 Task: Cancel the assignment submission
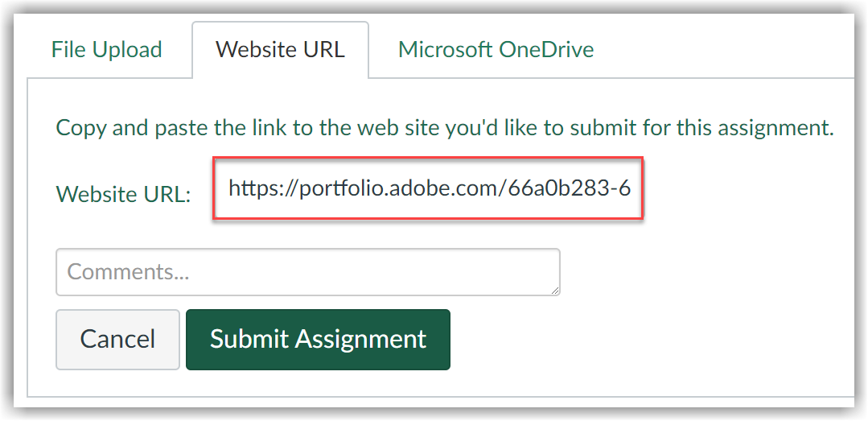click(117, 339)
